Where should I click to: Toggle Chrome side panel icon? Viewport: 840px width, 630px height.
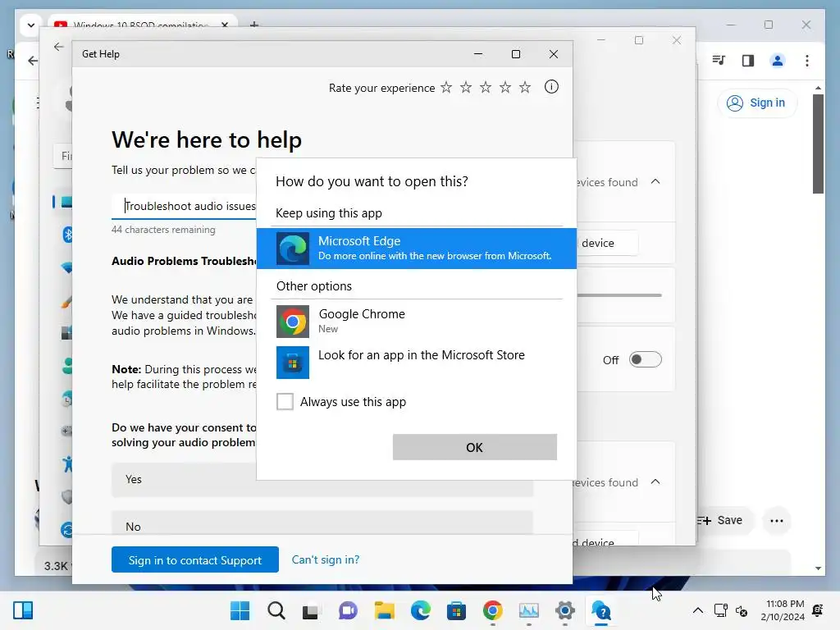click(748, 61)
